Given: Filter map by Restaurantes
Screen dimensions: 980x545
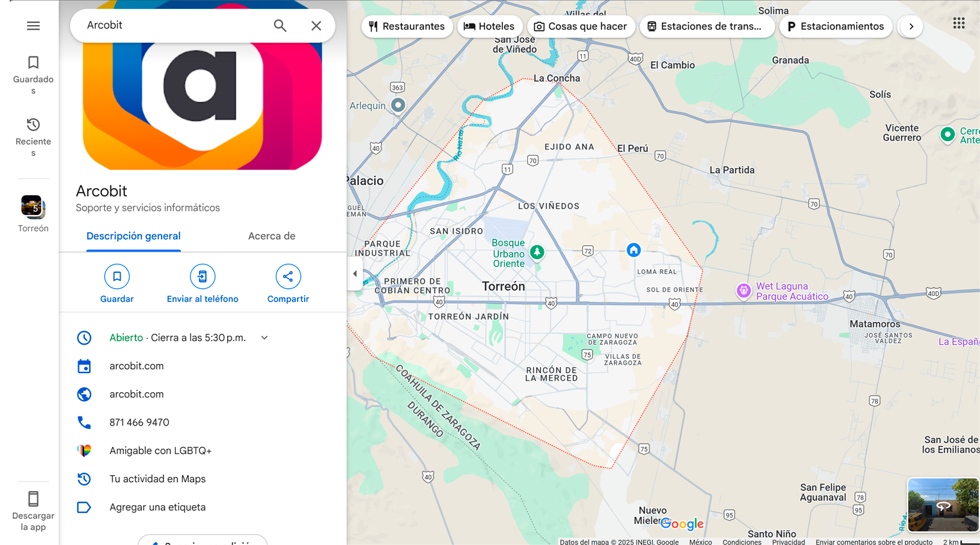Looking at the screenshot, I should click(x=407, y=26).
